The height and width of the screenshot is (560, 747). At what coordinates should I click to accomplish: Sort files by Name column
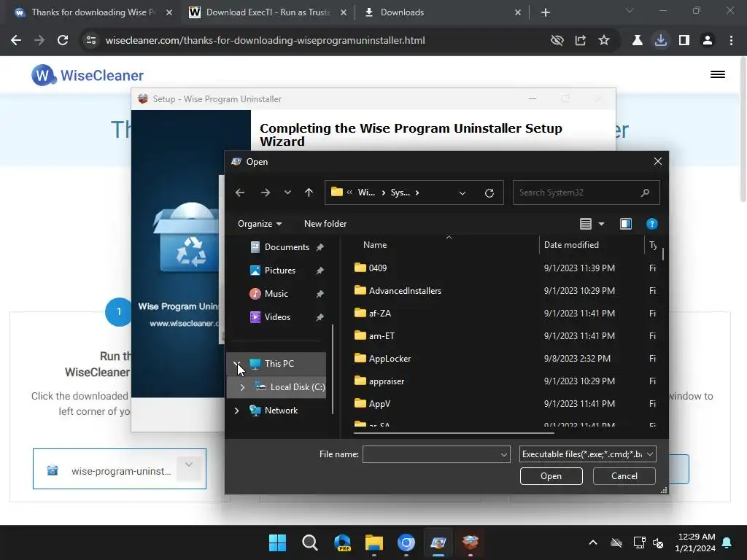point(375,245)
